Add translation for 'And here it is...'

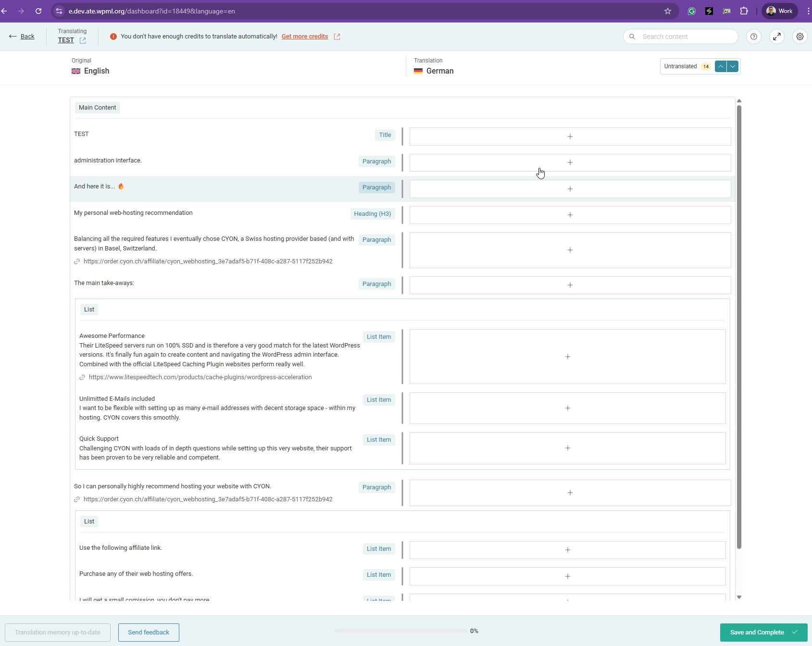(x=570, y=189)
